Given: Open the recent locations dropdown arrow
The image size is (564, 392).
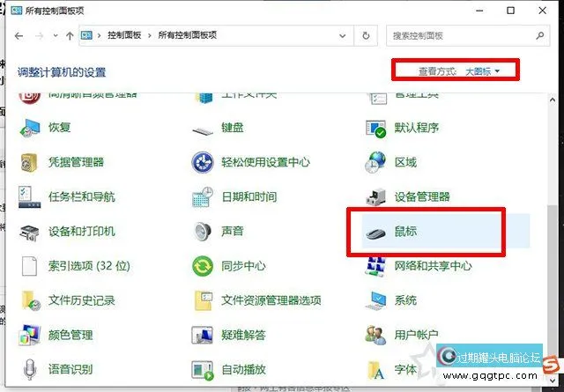Looking at the screenshot, I should coord(56,35).
